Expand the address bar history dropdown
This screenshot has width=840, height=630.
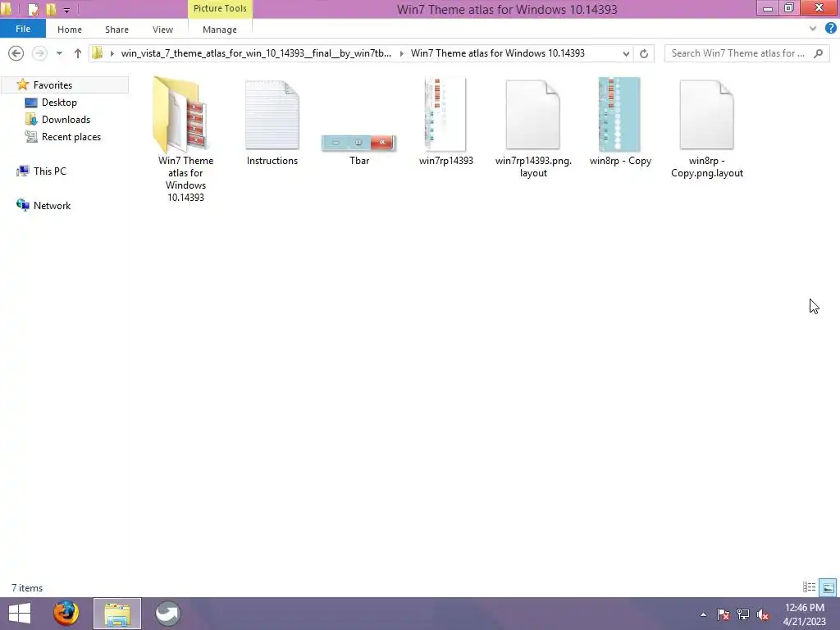(626, 53)
